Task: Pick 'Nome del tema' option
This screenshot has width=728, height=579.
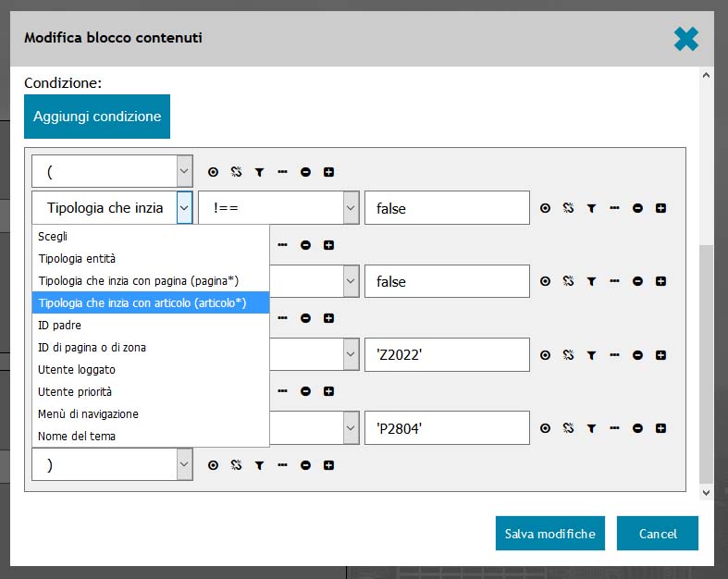Action: click(x=77, y=436)
